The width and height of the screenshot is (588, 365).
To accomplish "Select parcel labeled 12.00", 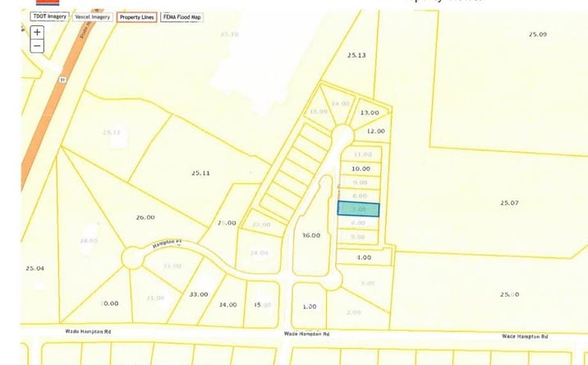I will pyautogui.click(x=376, y=131).
